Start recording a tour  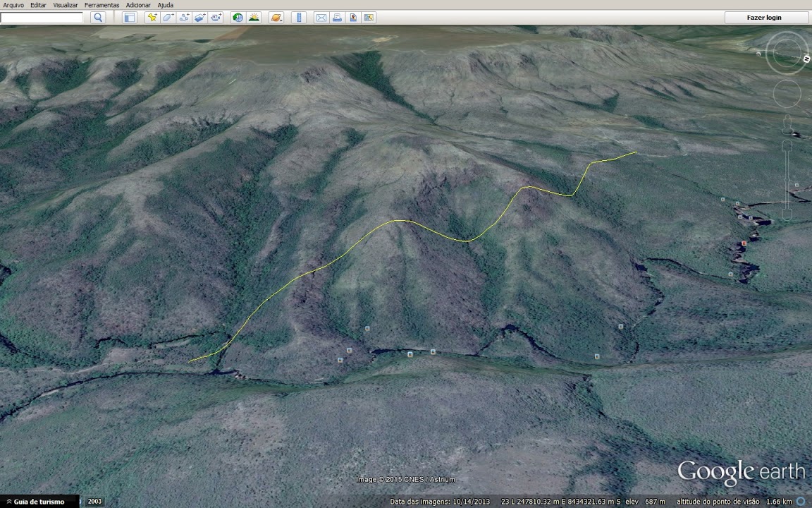tap(216, 18)
